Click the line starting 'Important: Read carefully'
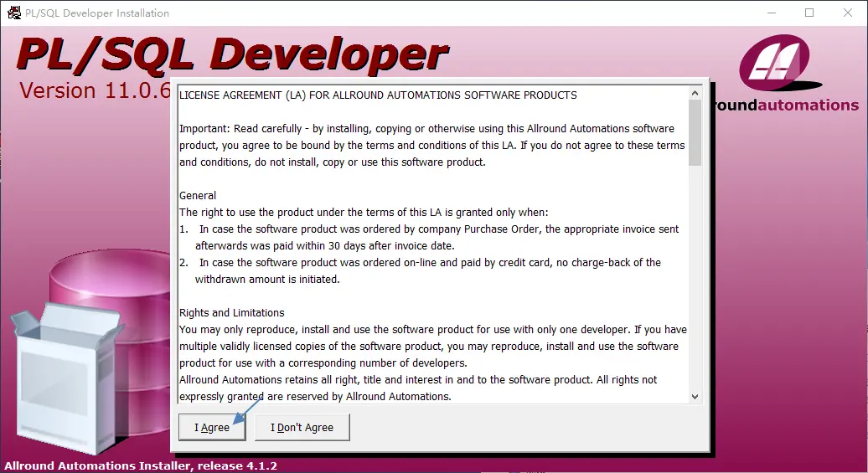 (x=426, y=128)
